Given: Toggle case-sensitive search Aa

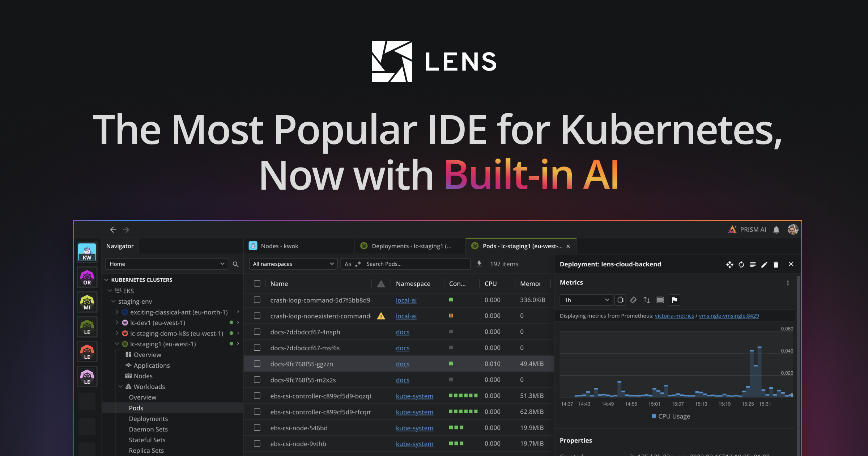Looking at the screenshot, I should 348,264.
